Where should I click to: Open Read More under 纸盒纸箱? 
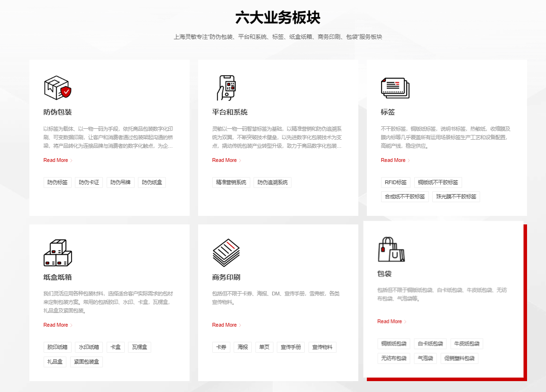coord(57,325)
